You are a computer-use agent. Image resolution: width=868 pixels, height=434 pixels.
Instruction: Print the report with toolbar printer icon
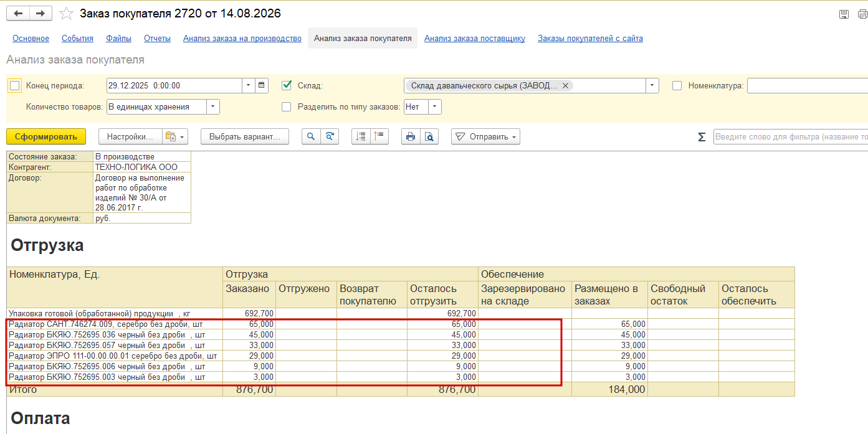click(x=411, y=137)
